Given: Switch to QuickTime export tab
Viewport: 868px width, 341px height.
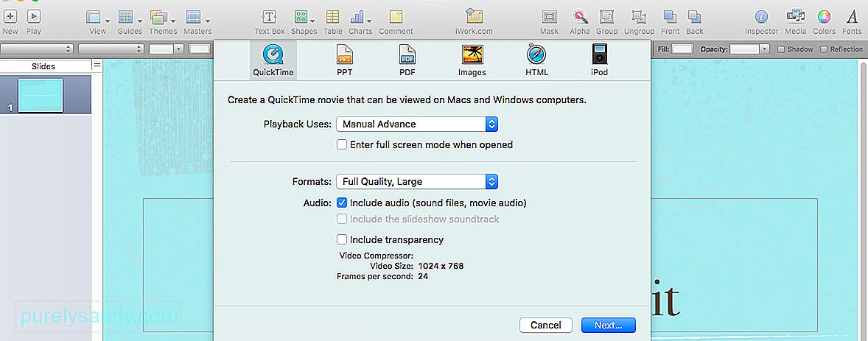Looking at the screenshot, I should [273, 60].
